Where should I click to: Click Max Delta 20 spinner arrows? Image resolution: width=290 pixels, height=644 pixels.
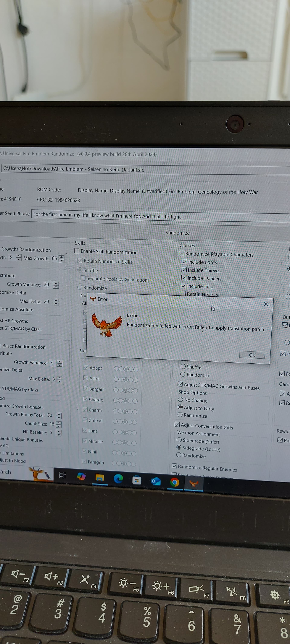point(56,302)
